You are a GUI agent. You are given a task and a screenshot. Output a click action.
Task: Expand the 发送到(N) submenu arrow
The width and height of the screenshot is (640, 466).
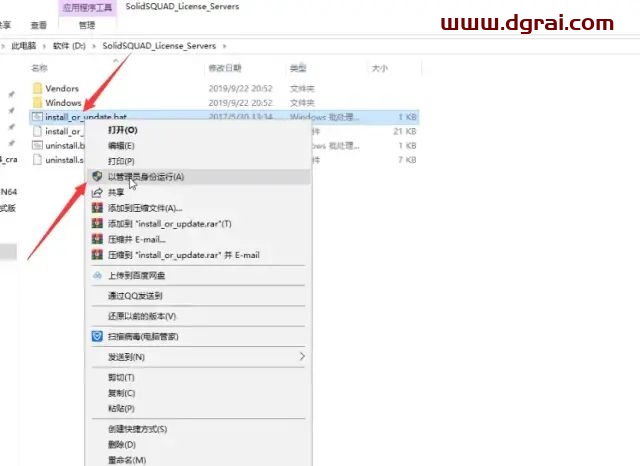pos(302,356)
